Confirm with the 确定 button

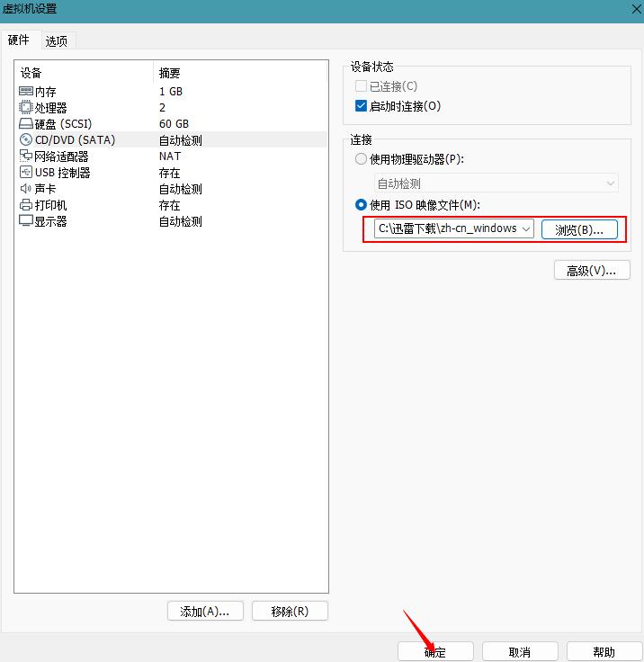(435, 652)
